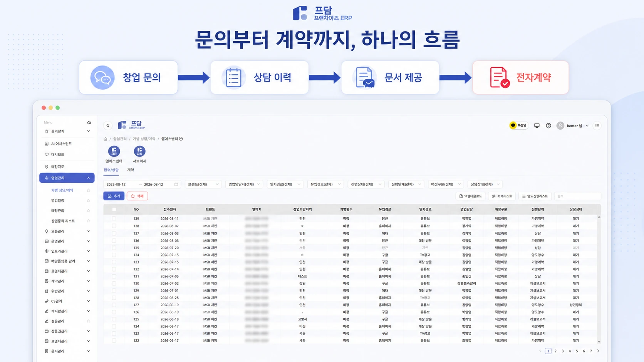Viewport: 644px width, 362px height.
Task: Click the 엑셀다운로드 button
Action: (470, 196)
